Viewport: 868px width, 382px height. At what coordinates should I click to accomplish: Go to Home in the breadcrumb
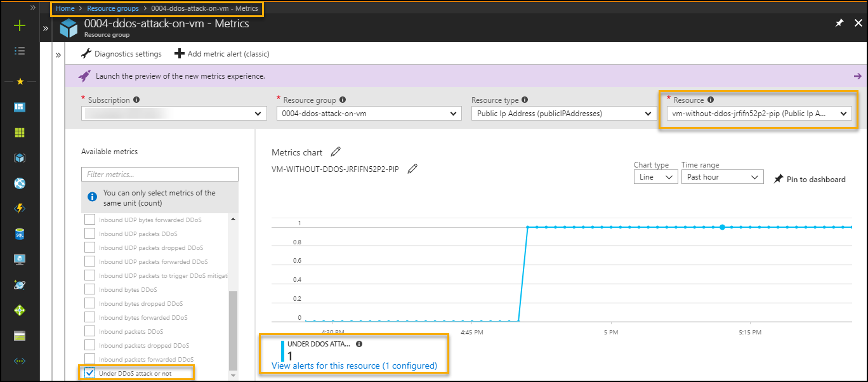[65, 9]
